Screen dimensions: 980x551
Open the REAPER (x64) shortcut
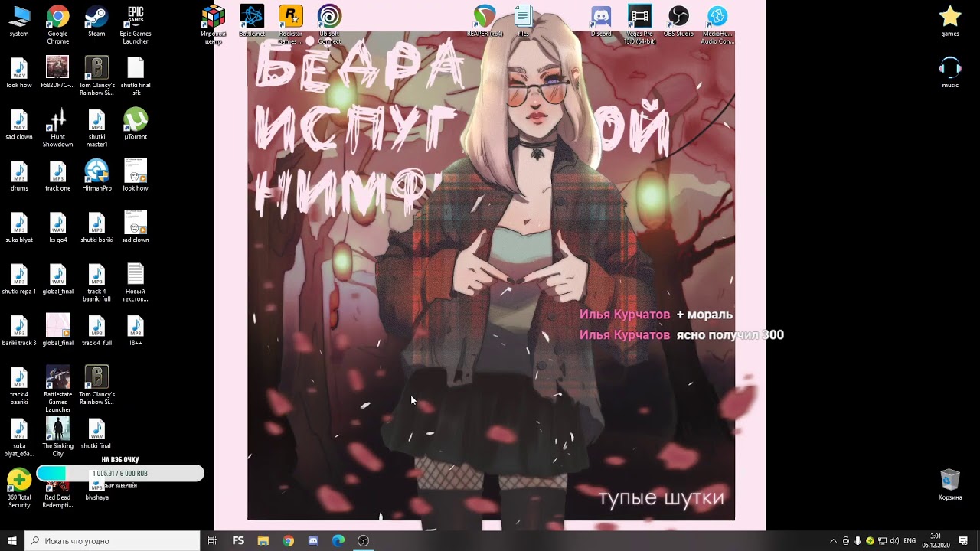tap(485, 21)
